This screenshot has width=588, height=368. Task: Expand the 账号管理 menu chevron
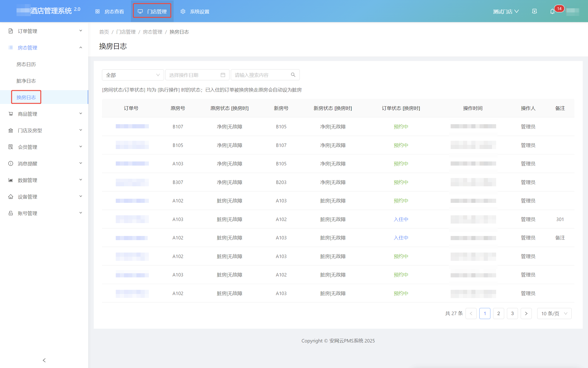(81, 213)
